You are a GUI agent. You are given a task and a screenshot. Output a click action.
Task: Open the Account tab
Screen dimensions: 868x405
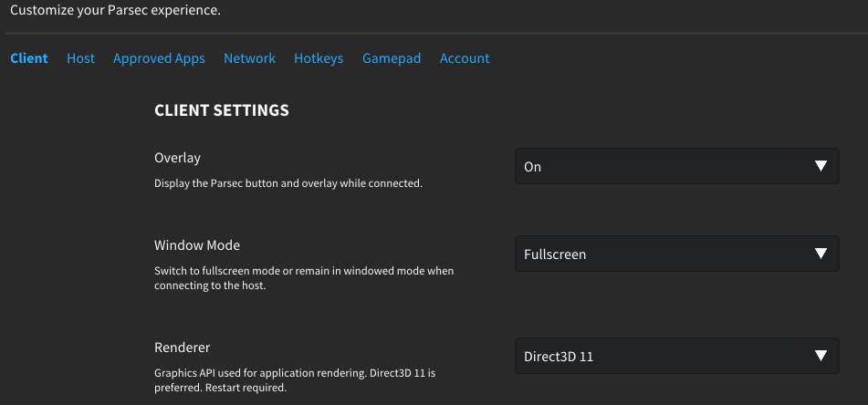(465, 58)
